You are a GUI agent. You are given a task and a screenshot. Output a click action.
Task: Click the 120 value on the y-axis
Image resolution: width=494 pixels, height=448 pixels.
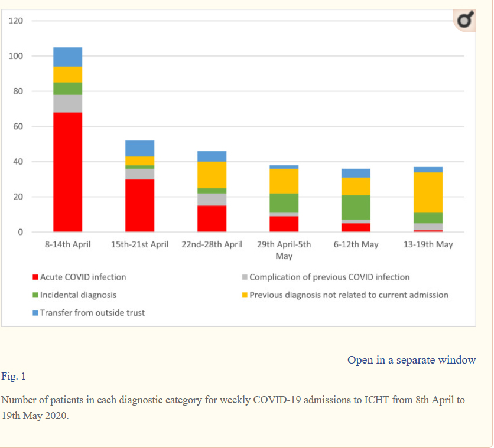(16, 21)
